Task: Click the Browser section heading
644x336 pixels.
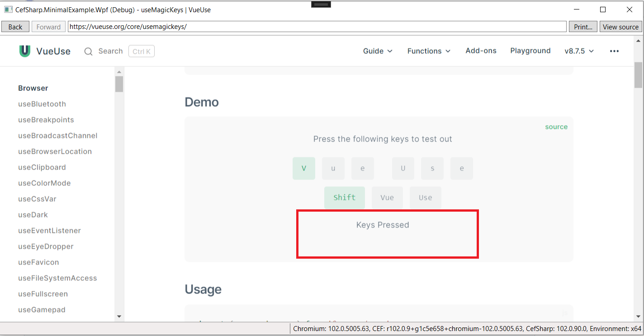Action: tap(33, 88)
